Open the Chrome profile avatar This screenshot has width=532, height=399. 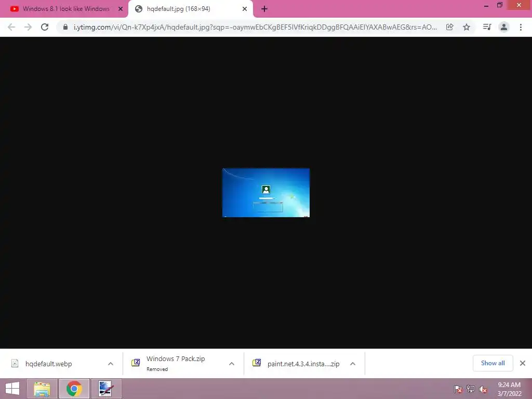tap(504, 27)
